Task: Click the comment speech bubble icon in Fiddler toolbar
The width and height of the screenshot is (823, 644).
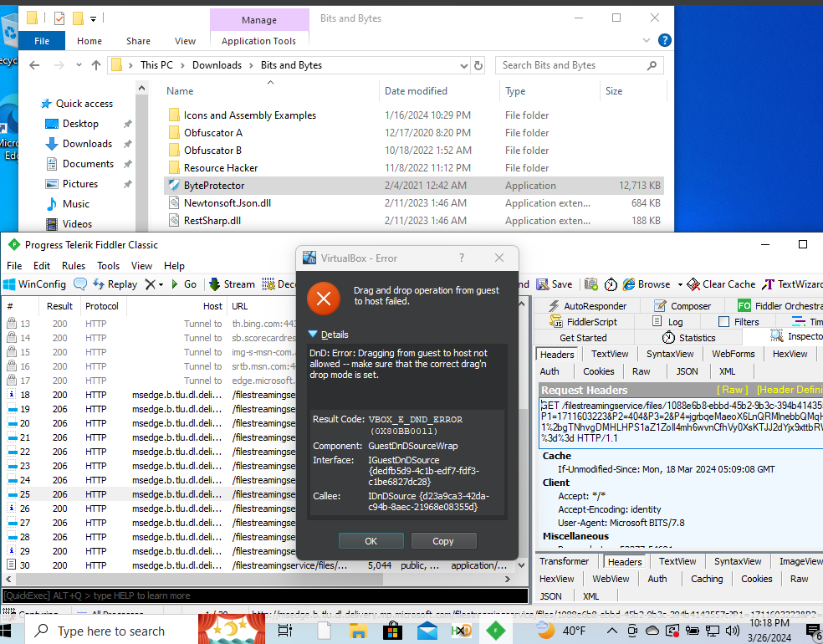Action: tap(80, 284)
